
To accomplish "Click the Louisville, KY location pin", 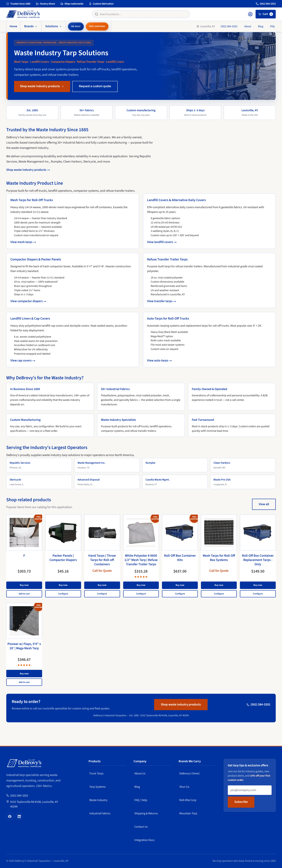I will coord(198,26).
